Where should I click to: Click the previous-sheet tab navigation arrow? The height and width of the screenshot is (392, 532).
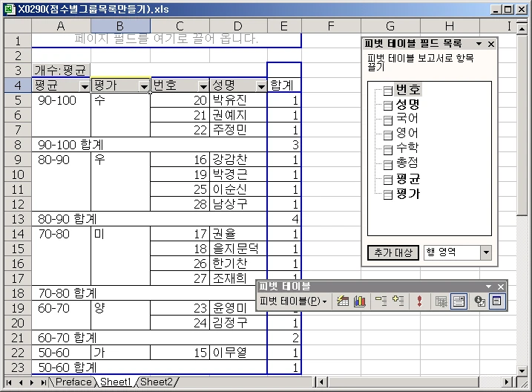click(x=21, y=382)
